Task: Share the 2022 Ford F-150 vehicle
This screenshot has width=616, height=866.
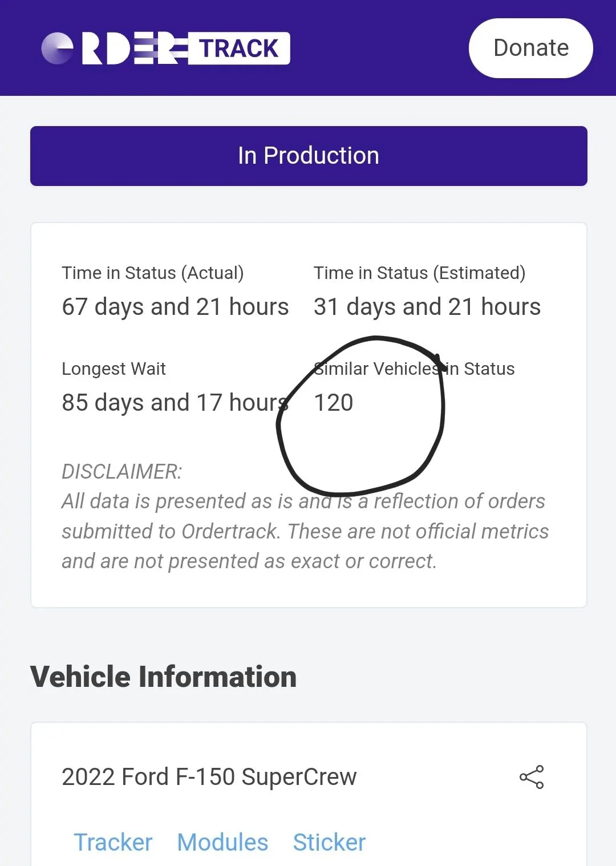Action: click(x=532, y=777)
